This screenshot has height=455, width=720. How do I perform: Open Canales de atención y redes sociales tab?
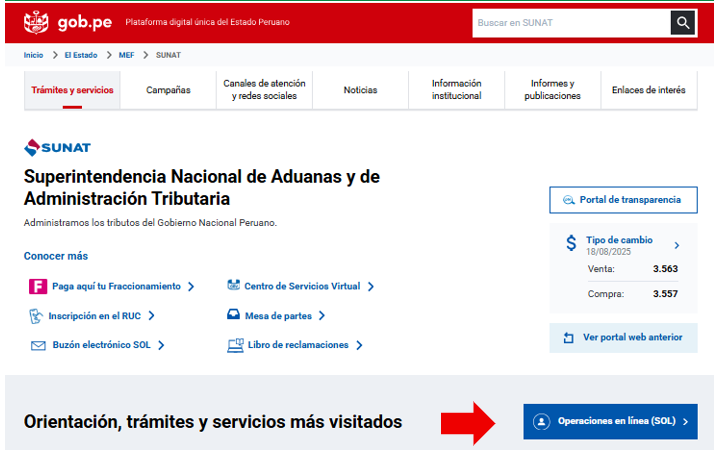pyautogui.click(x=264, y=90)
